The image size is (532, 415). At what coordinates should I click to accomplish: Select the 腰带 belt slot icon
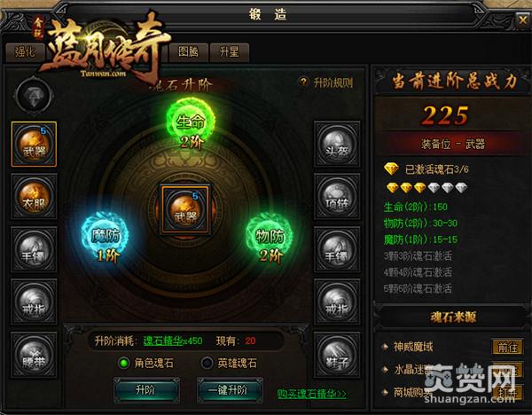point(34,355)
